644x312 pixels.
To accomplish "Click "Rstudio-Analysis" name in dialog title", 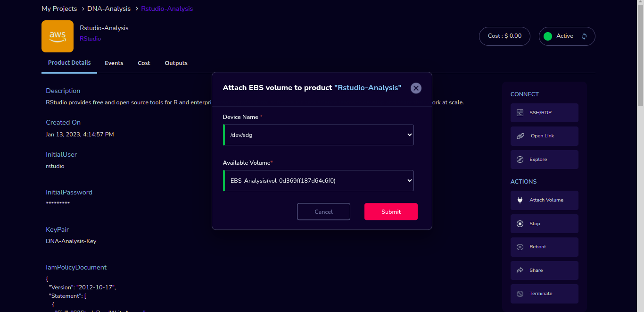I will click(368, 88).
